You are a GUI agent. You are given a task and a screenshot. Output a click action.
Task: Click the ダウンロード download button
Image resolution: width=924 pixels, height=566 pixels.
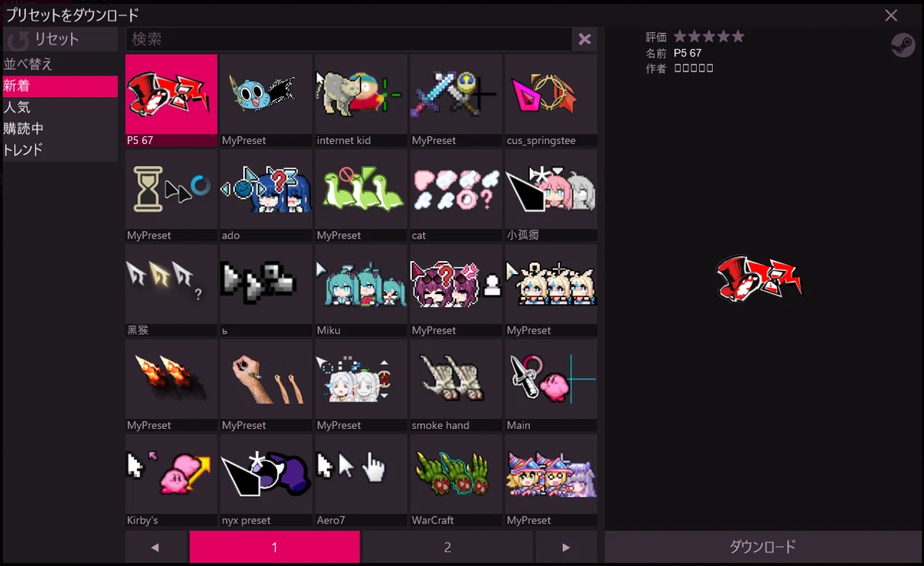762,547
